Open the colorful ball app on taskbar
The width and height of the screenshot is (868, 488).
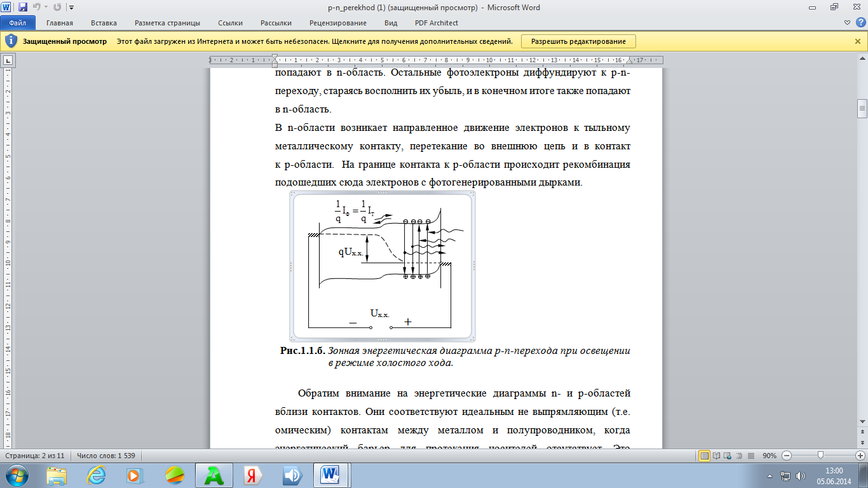[x=174, y=475]
